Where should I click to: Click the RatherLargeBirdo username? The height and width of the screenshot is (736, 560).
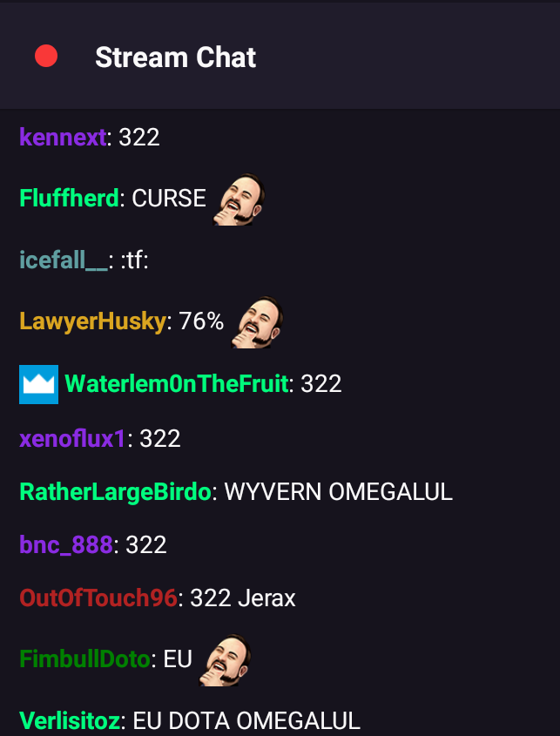[x=116, y=492]
